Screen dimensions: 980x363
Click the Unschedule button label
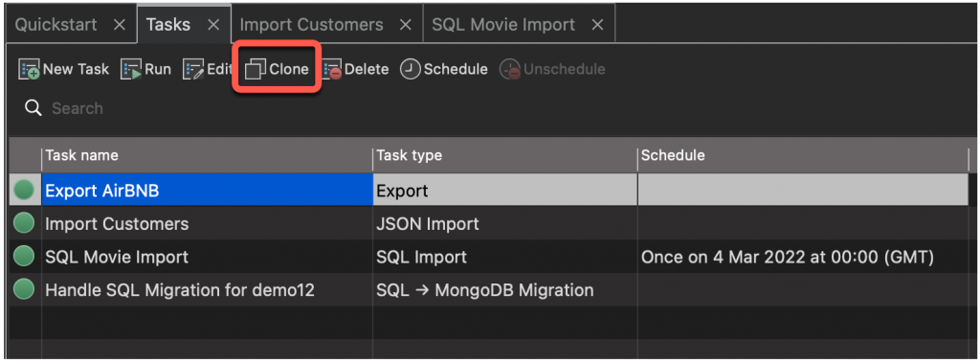coord(565,70)
